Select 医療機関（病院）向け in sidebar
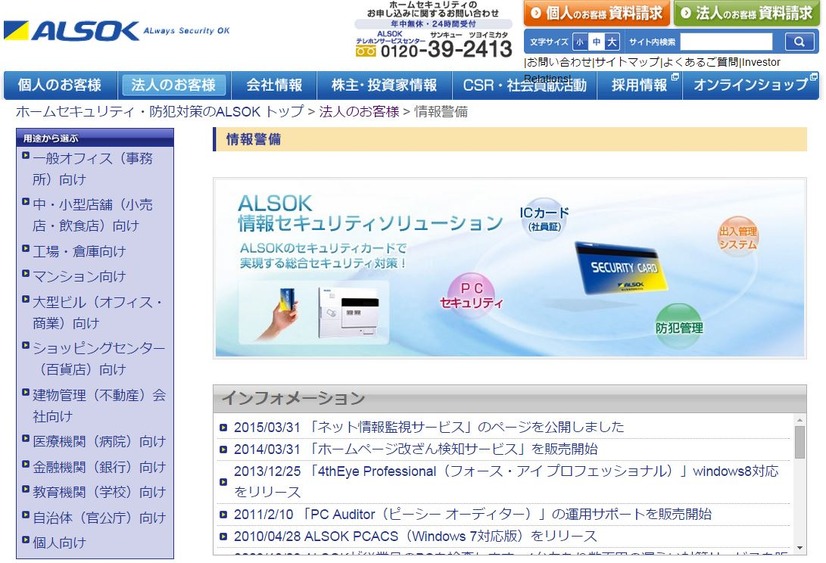 [x=99, y=441]
